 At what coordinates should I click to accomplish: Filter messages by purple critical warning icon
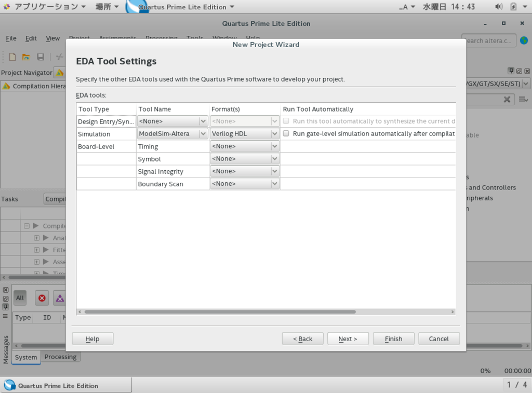(60, 298)
